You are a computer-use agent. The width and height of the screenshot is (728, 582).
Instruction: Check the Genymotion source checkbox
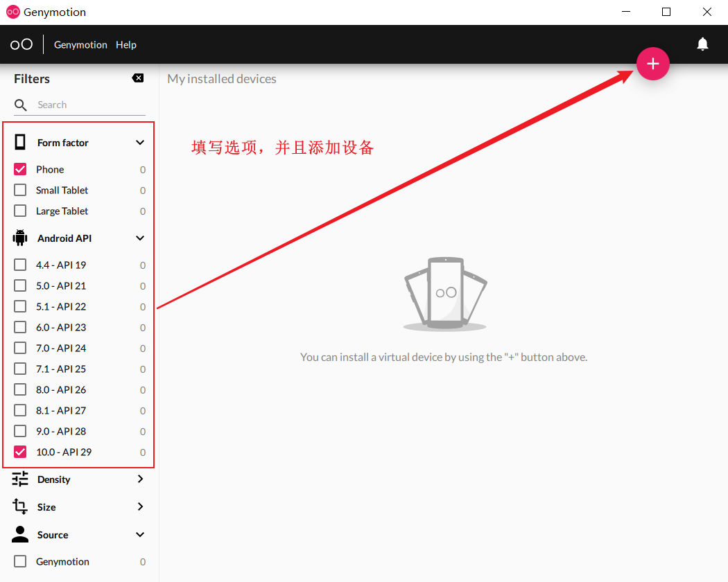20,561
